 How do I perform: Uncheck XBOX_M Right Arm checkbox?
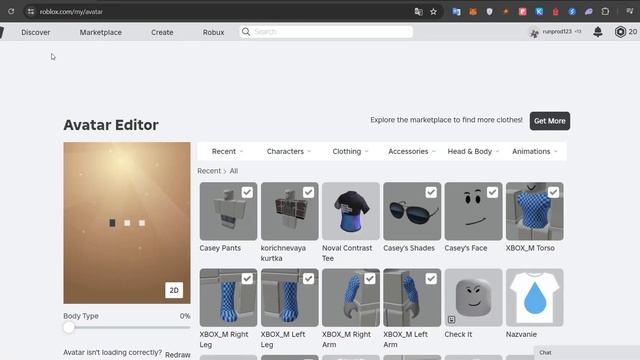click(x=370, y=278)
